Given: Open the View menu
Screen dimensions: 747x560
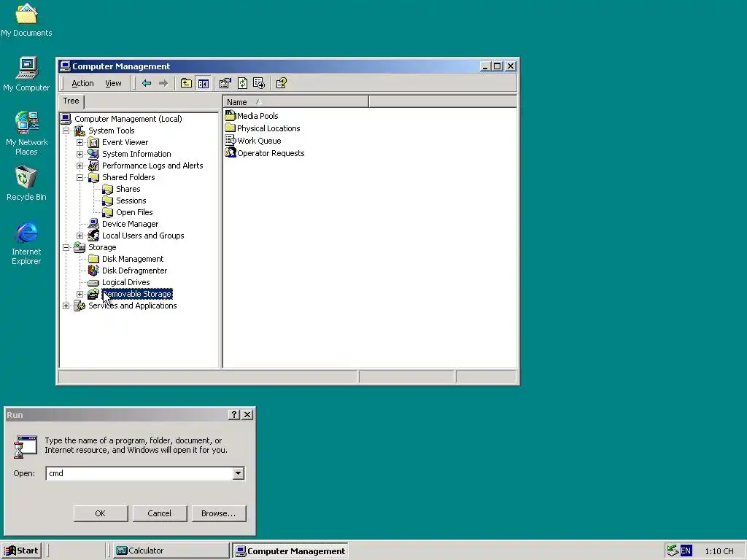Looking at the screenshot, I should point(113,83).
